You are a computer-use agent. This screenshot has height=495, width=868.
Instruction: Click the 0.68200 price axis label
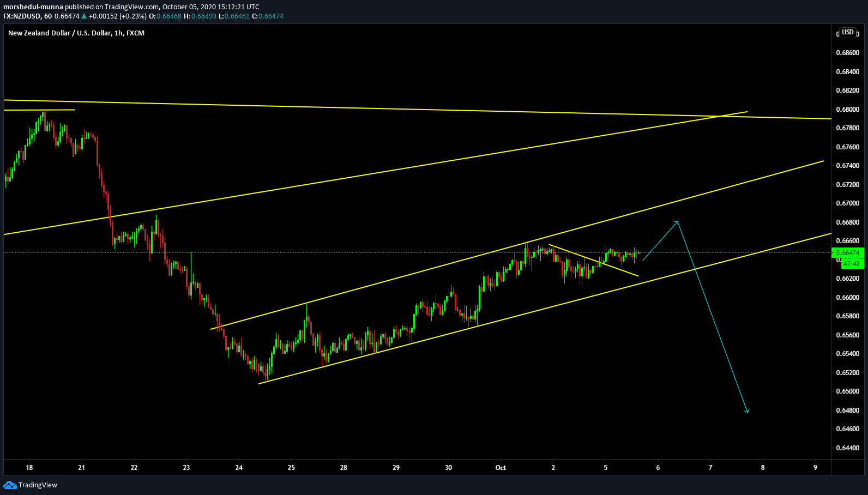[847, 90]
